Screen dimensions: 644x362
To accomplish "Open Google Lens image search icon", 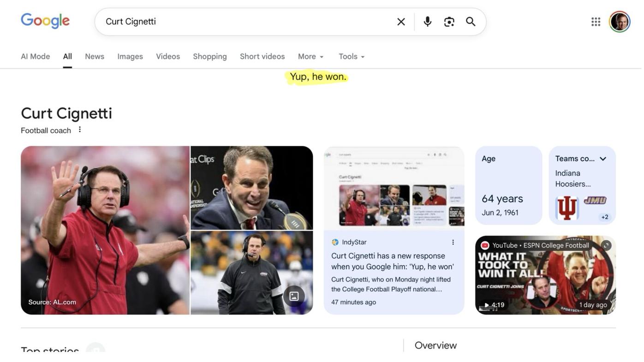I will pyautogui.click(x=449, y=22).
